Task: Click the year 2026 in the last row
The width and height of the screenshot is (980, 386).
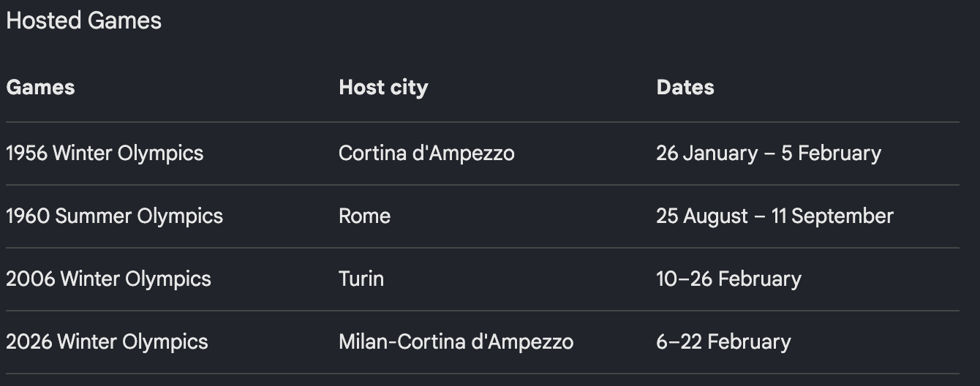Action: 29,342
